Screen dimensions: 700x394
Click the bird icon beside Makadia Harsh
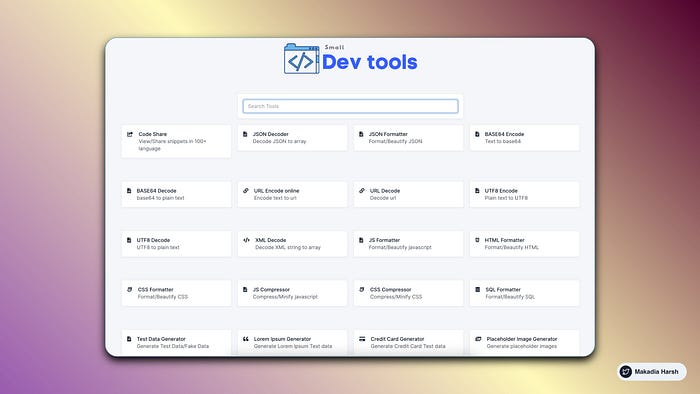(x=626, y=371)
